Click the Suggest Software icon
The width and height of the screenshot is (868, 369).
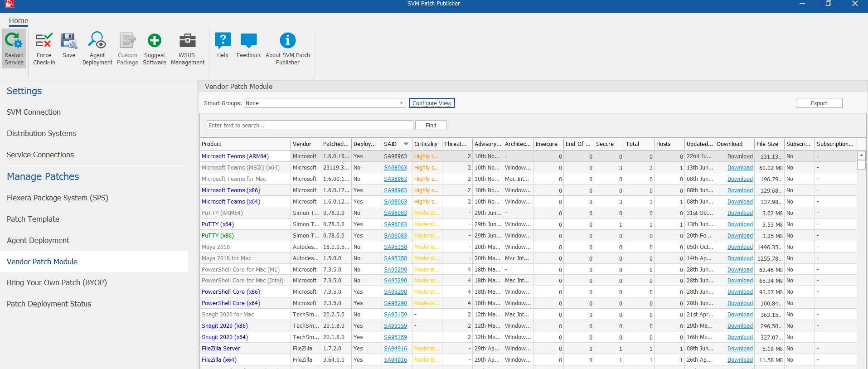(x=154, y=41)
